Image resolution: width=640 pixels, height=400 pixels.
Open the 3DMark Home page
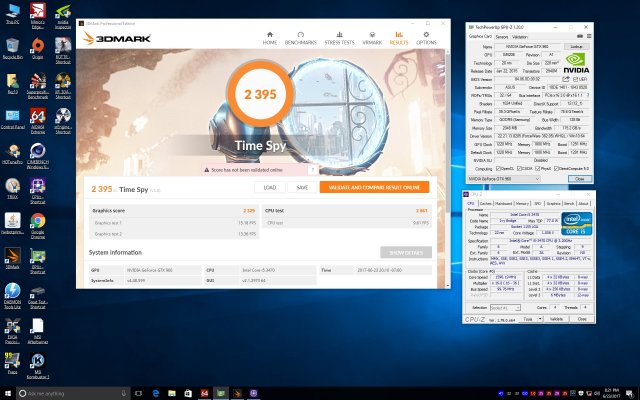(270, 40)
